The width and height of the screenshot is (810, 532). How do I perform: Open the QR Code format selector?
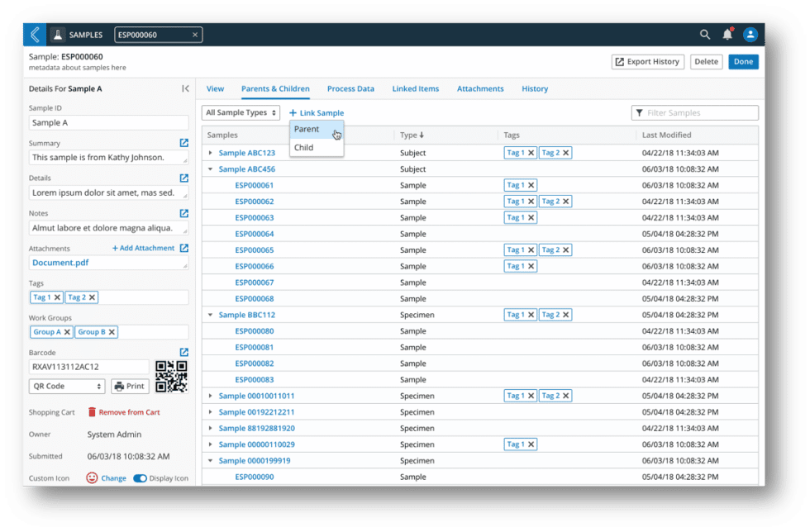click(x=66, y=386)
